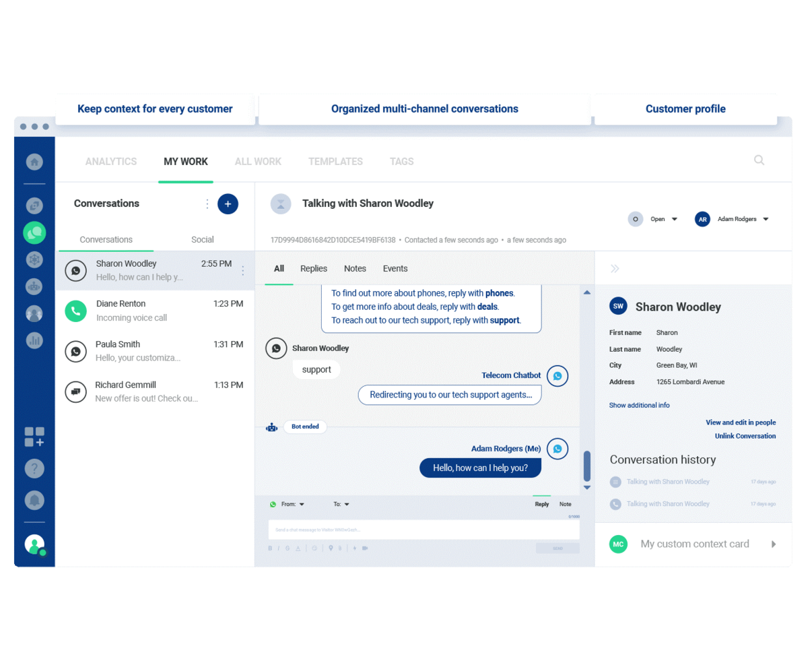Open the Home icon in sidebar
Viewport: 812px width, 665px height.
coord(34,162)
